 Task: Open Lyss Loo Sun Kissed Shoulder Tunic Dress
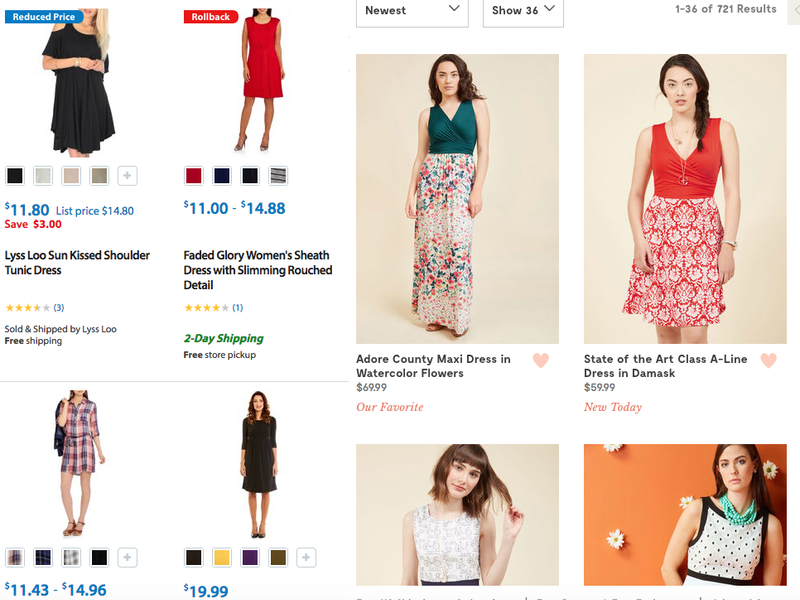(77, 262)
